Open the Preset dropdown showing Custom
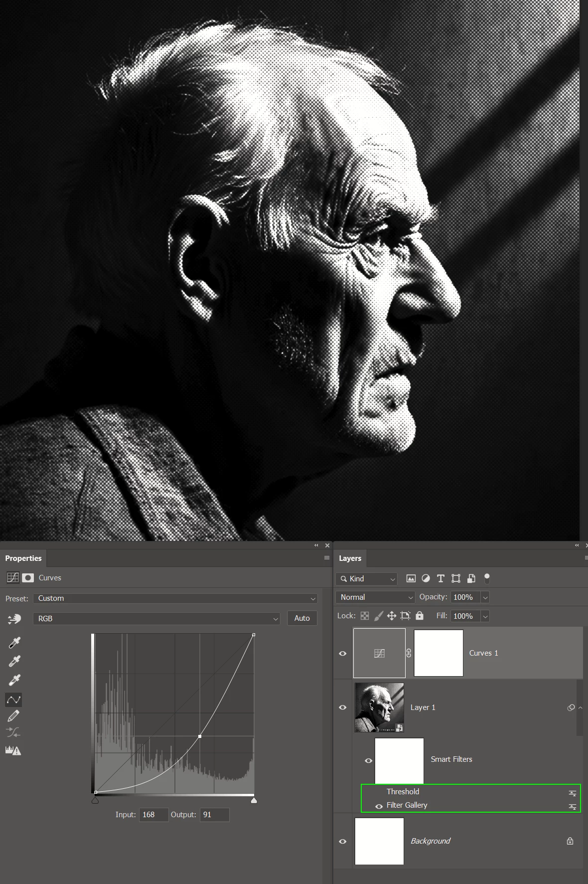 click(x=175, y=598)
